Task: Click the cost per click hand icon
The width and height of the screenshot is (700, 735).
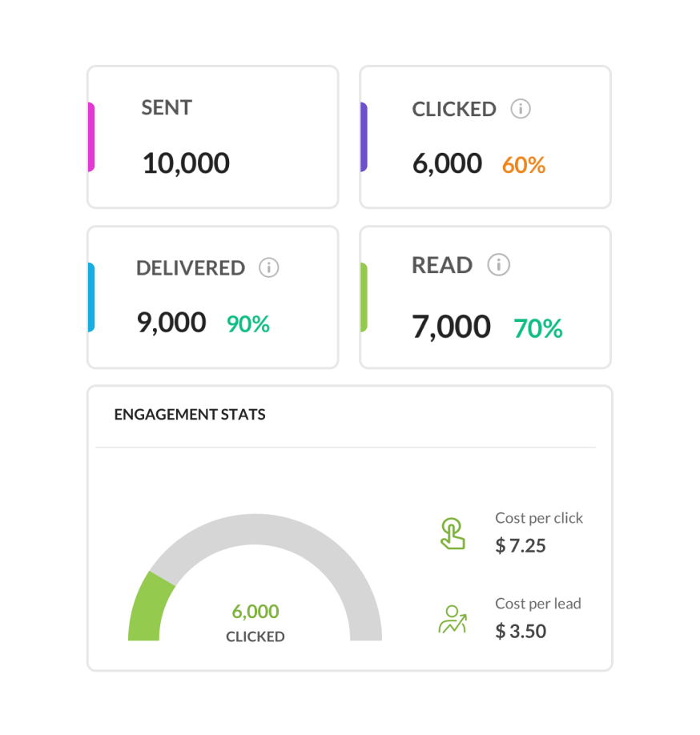Action: coord(453,533)
